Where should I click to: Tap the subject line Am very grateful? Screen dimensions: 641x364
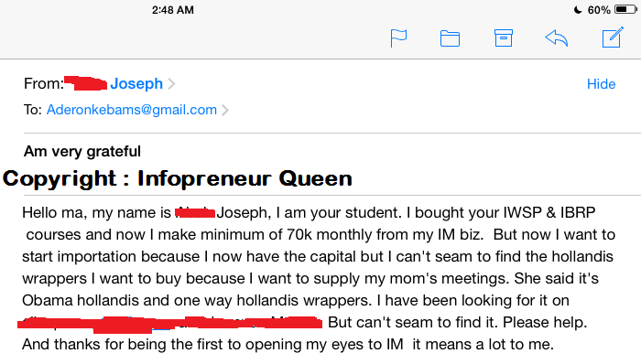click(x=82, y=152)
